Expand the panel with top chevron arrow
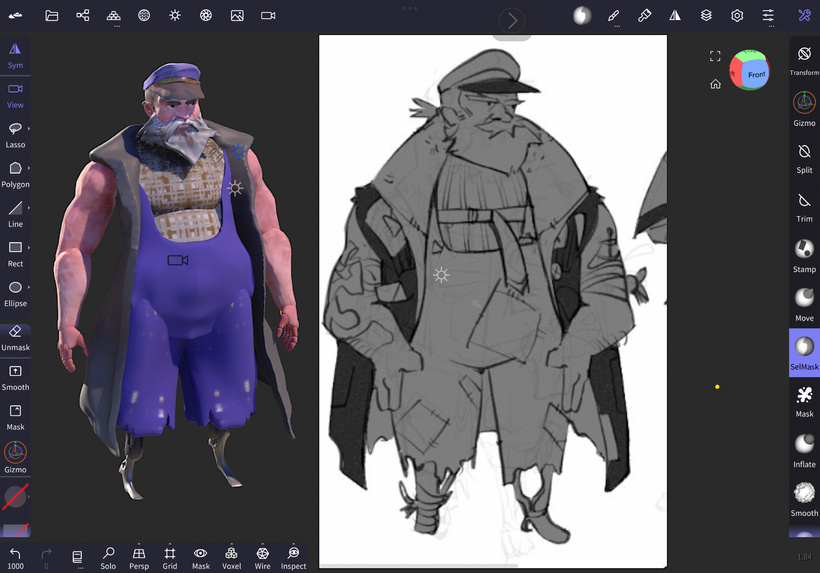 [x=512, y=20]
